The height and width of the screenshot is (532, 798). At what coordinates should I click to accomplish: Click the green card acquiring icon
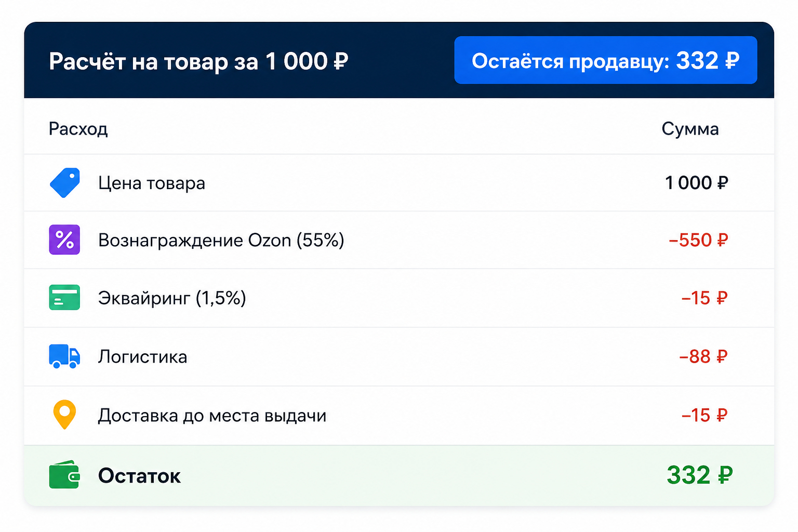click(64, 297)
